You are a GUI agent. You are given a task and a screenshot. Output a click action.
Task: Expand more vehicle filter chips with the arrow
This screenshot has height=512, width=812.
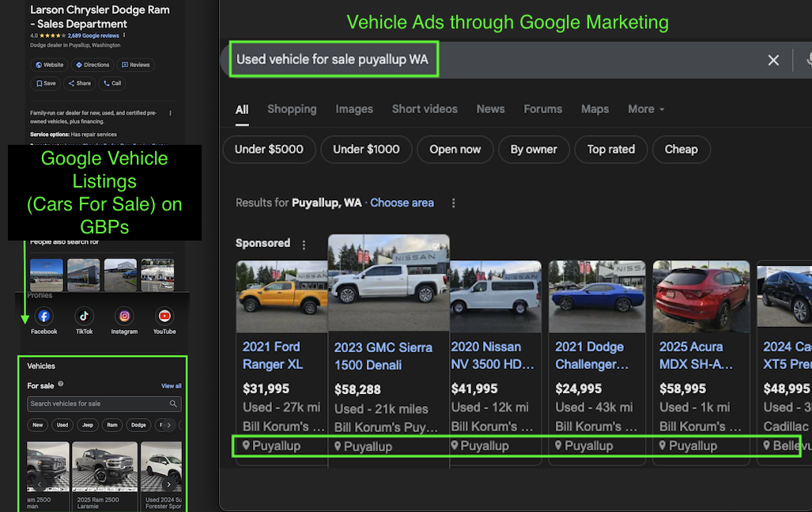pyautogui.click(x=169, y=425)
